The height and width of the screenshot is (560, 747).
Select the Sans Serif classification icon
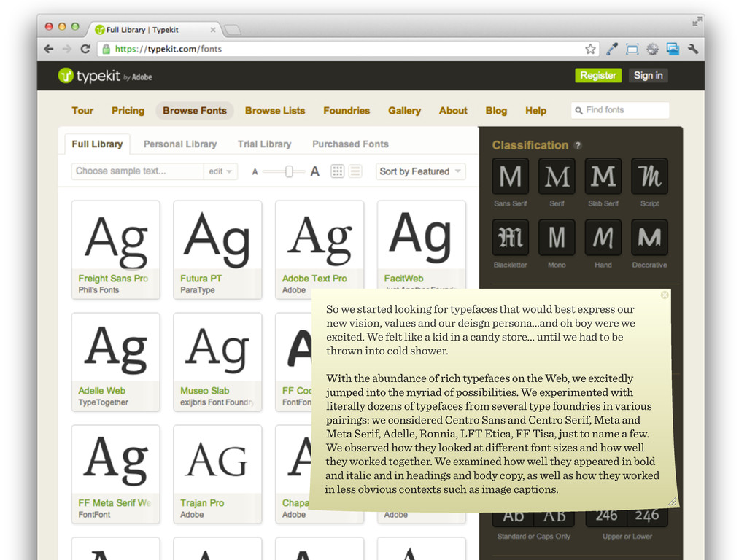(x=510, y=176)
